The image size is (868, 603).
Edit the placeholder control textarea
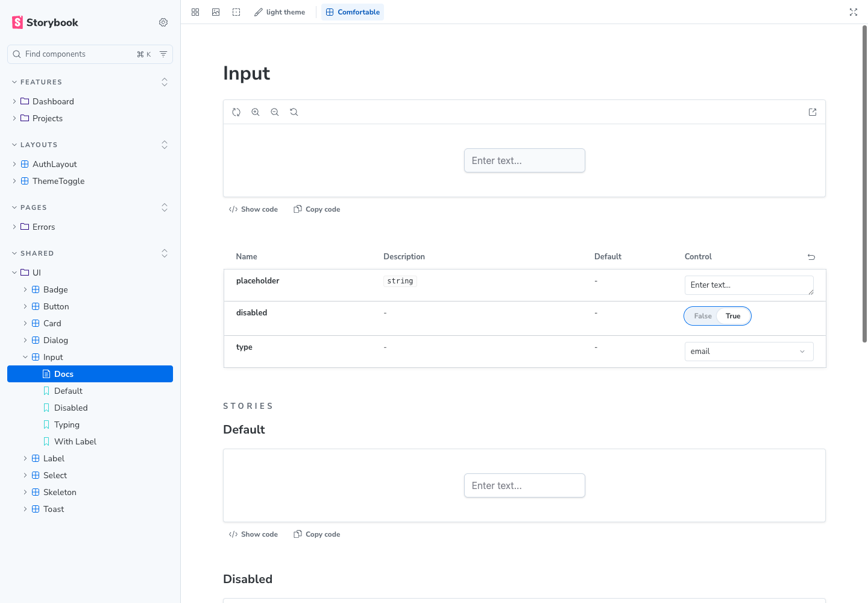pos(749,285)
